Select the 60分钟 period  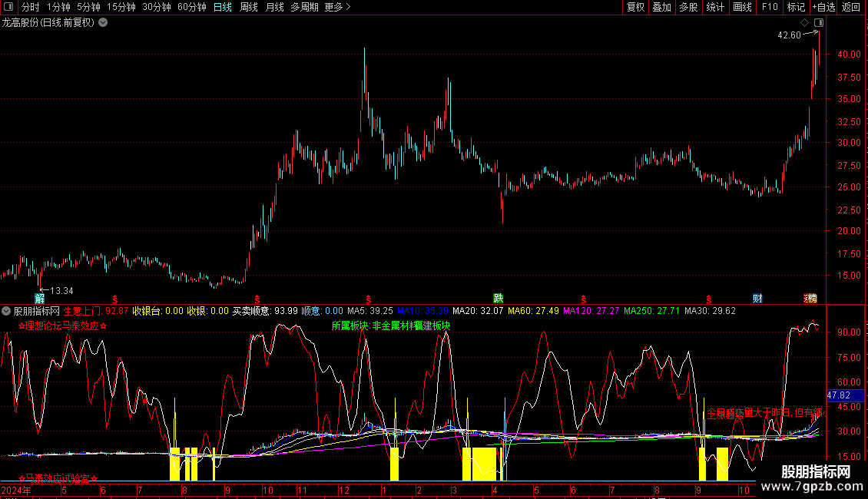point(192,7)
